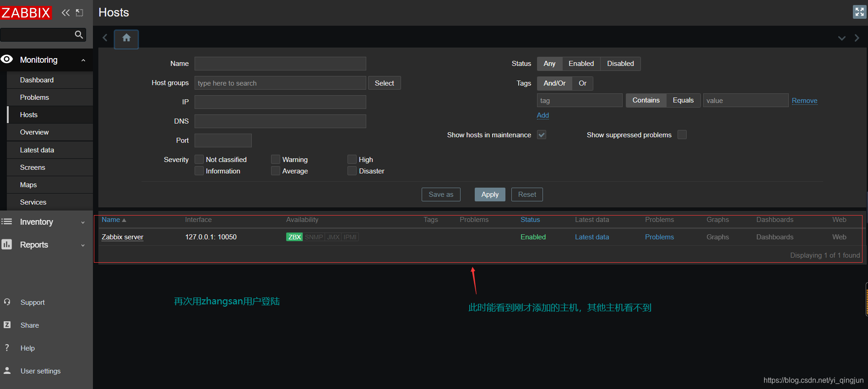Click the Help question mark icon
Image resolution: width=868 pixels, height=389 pixels.
click(7, 348)
